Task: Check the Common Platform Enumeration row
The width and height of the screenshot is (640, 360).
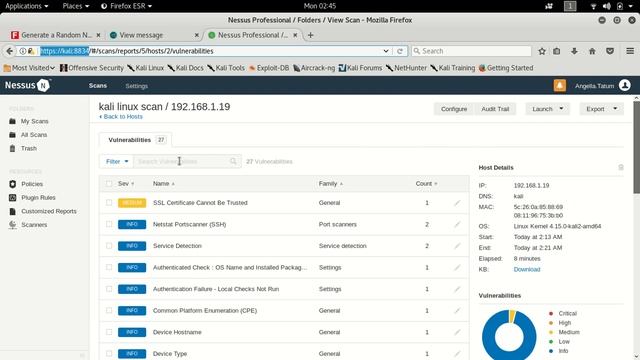Action: [109, 311]
